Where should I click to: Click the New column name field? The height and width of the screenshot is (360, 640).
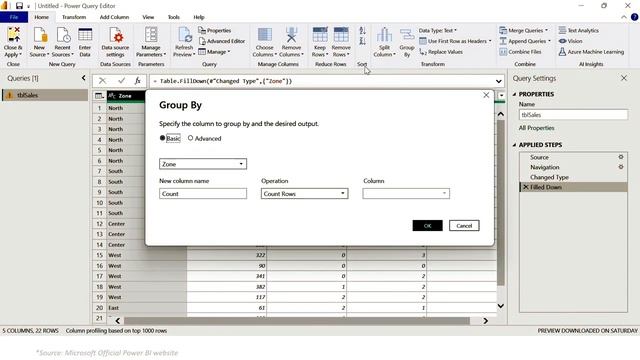203,193
